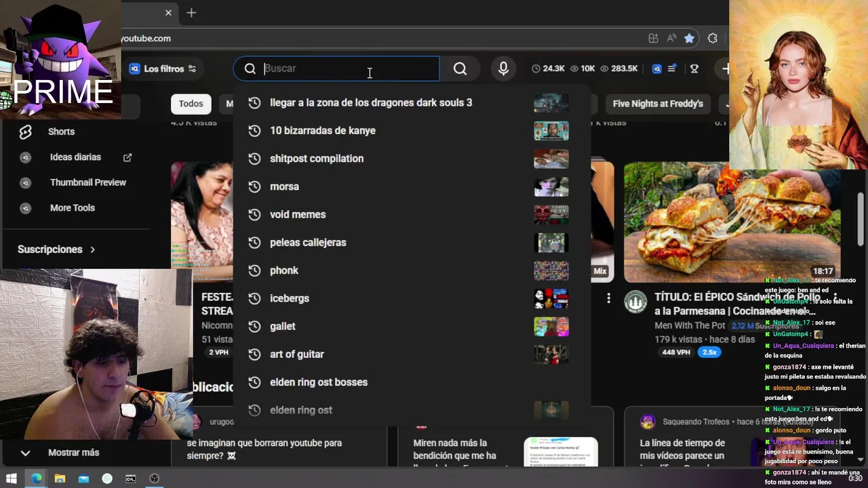Select the Todos filter chip
This screenshot has width=868, height=488.
click(191, 104)
